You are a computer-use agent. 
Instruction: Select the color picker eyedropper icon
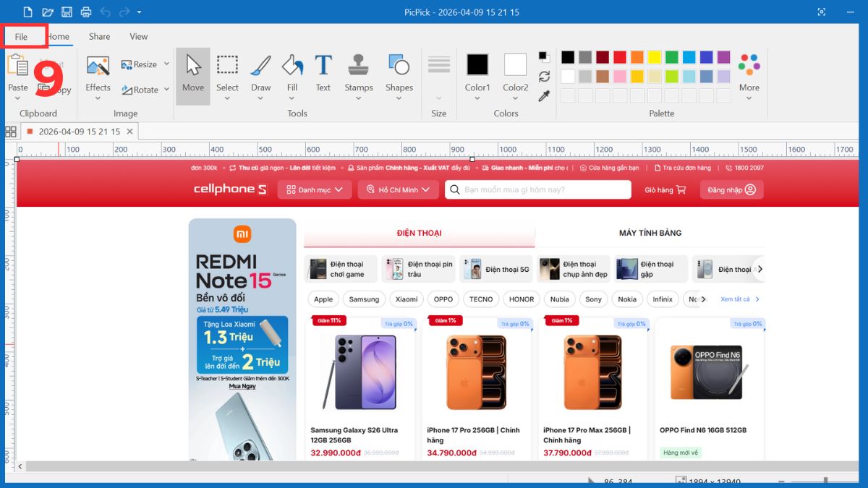(544, 95)
